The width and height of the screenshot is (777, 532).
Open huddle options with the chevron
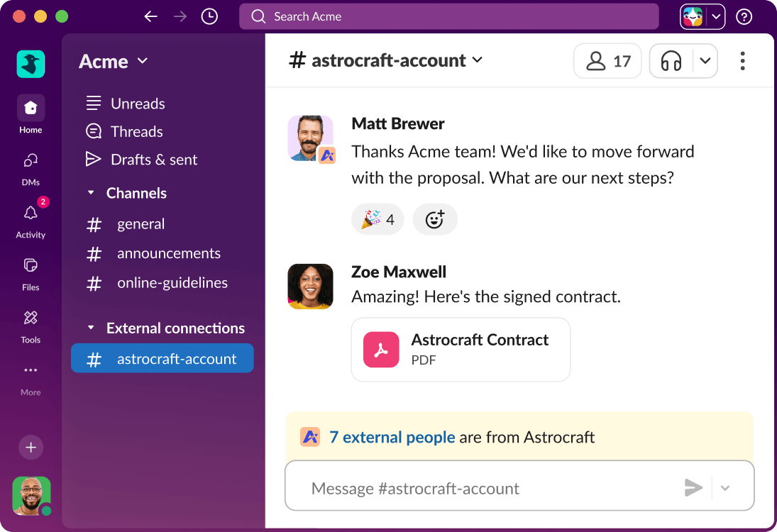click(705, 61)
